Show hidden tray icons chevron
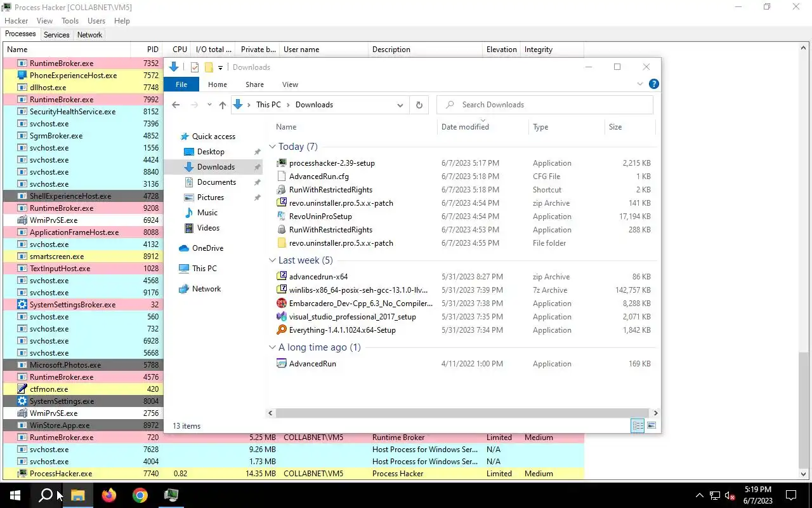Screen dimensions: 812x508 (x=700, y=495)
